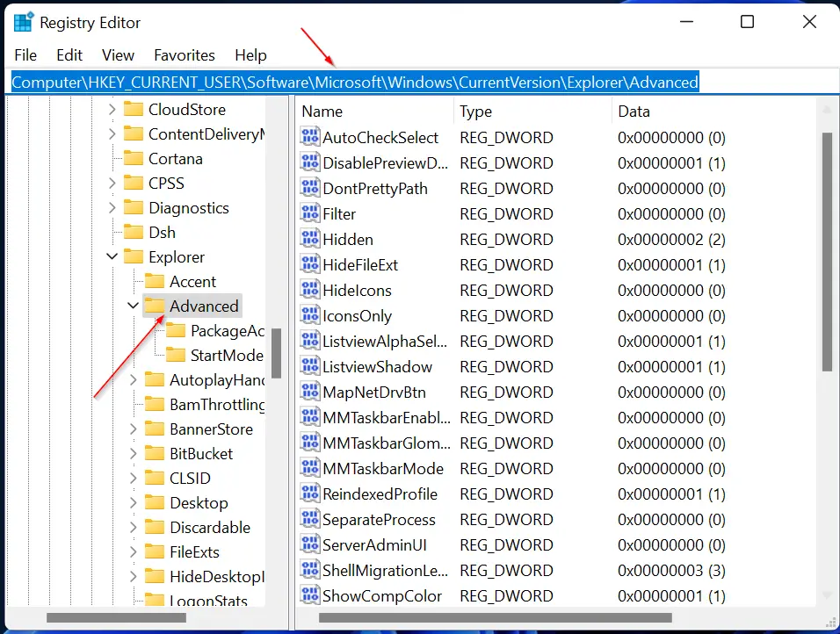Click the LogonStats key
The height and width of the screenshot is (634, 840).
pos(208,601)
